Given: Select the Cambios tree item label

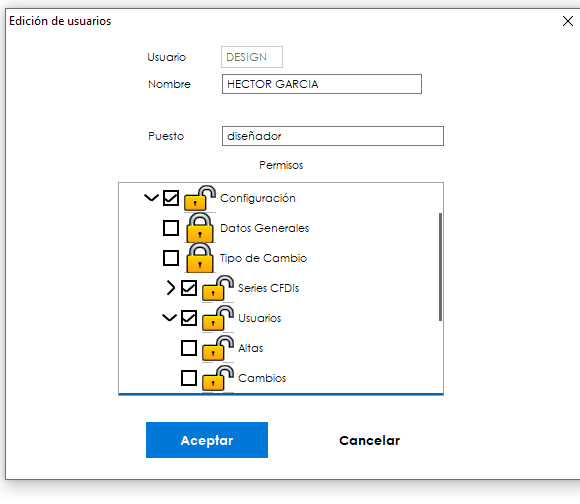Looking at the screenshot, I should click(262, 378).
